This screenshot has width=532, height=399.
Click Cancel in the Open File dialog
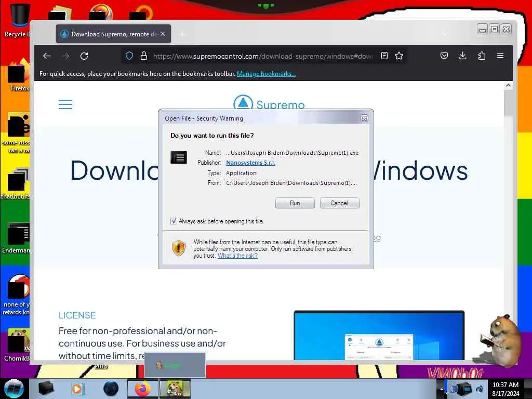339,203
